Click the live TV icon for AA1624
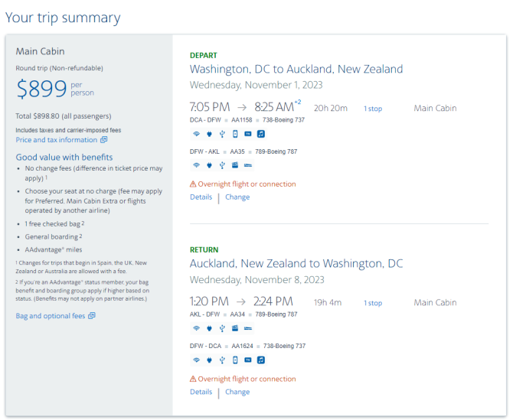Viewport: 513px width, 420px height. (248, 360)
